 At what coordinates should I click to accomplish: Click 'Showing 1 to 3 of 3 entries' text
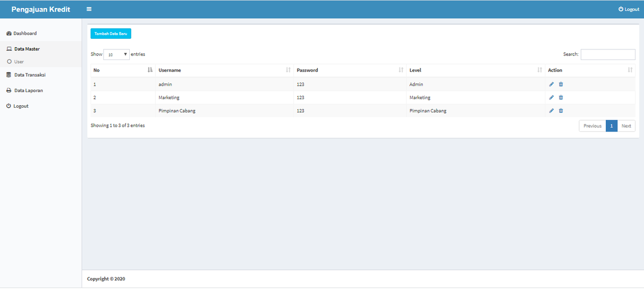[x=118, y=125]
